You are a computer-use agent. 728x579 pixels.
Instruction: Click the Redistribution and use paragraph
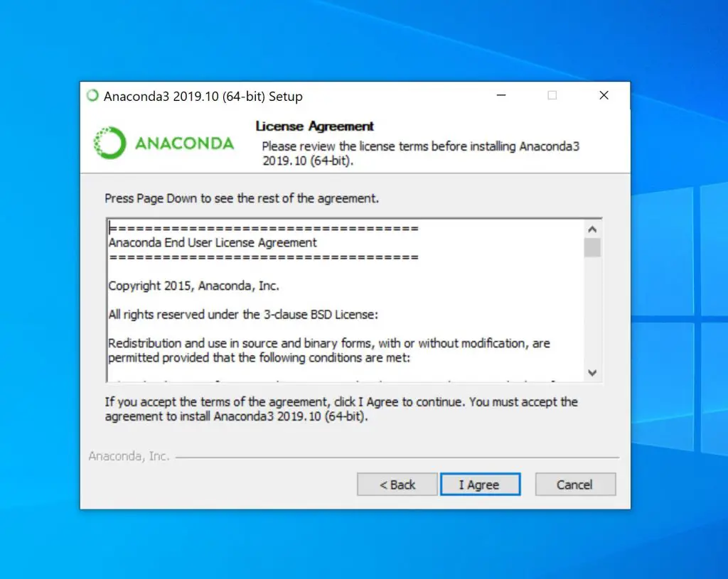[x=329, y=350]
